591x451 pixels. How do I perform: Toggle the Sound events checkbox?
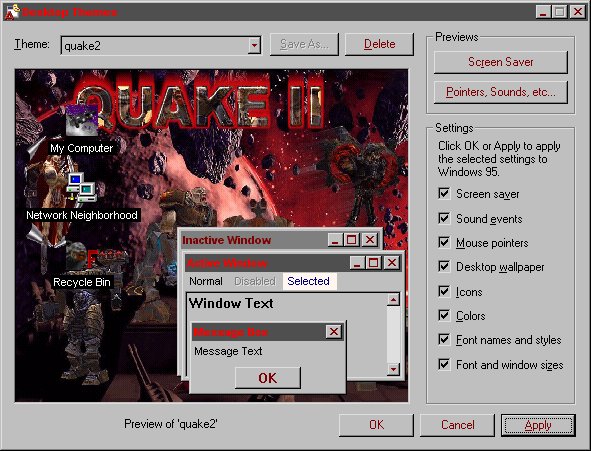click(444, 218)
